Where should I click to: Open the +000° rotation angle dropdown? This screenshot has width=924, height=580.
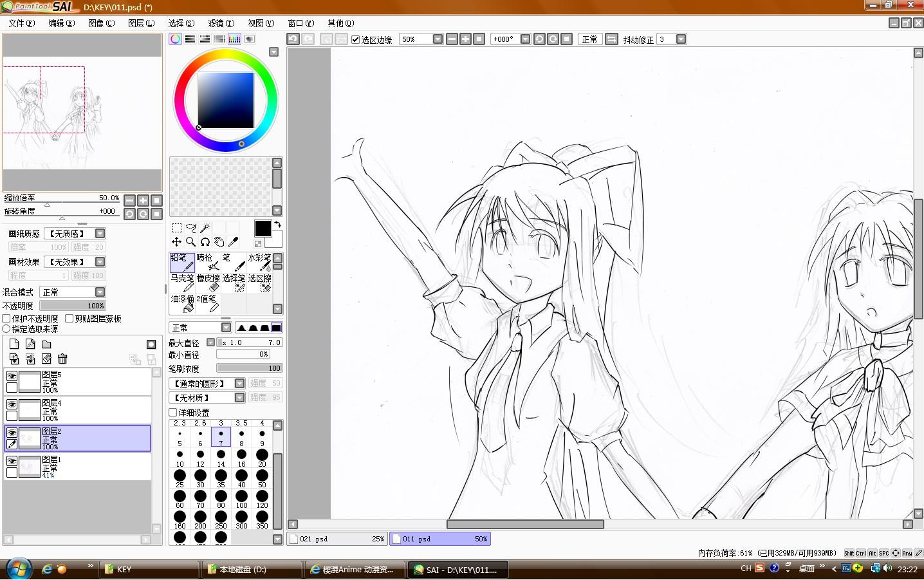[x=525, y=39]
